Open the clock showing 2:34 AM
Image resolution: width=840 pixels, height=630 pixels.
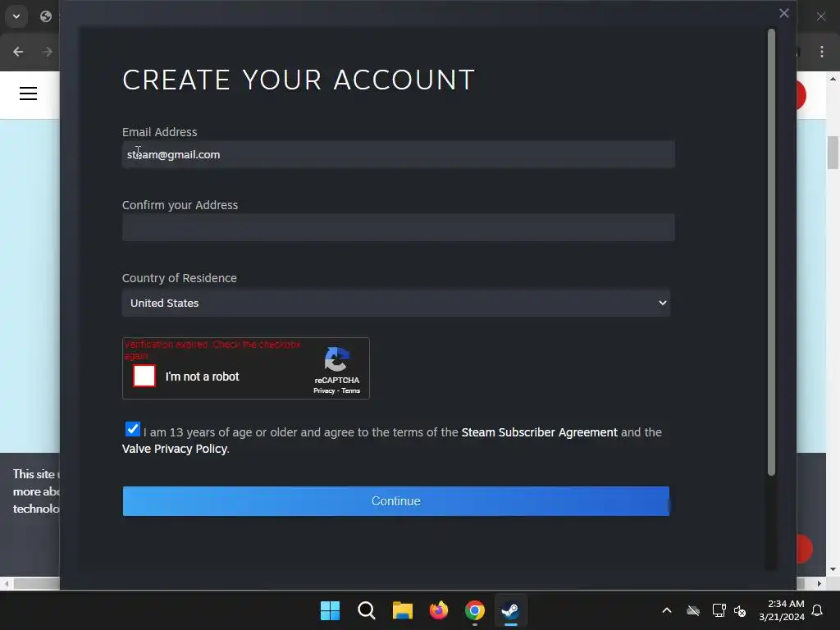(x=782, y=610)
